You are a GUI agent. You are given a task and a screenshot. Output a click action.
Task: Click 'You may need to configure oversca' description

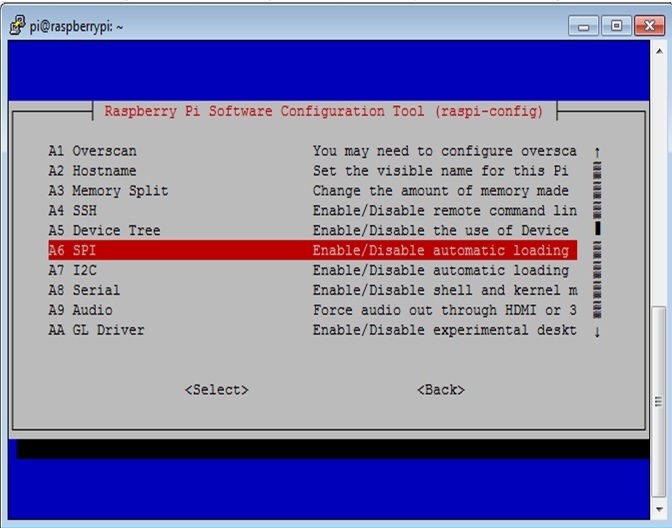pyautogui.click(x=444, y=151)
